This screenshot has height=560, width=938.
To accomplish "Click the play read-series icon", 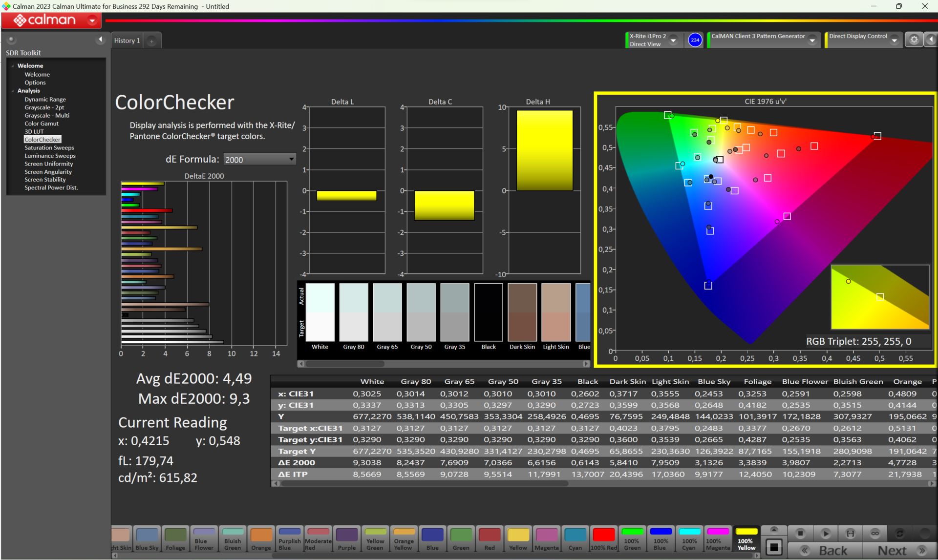I will 825,533.
